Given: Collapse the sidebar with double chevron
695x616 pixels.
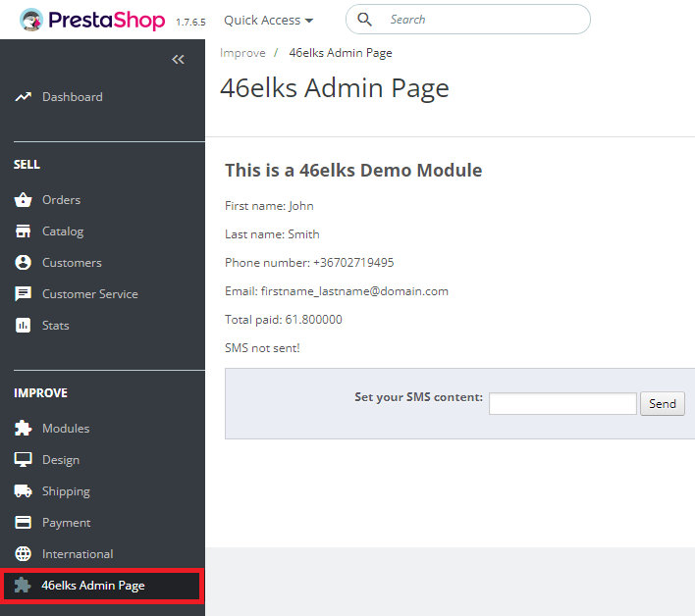Looking at the screenshot, I should tap(178, 60).
